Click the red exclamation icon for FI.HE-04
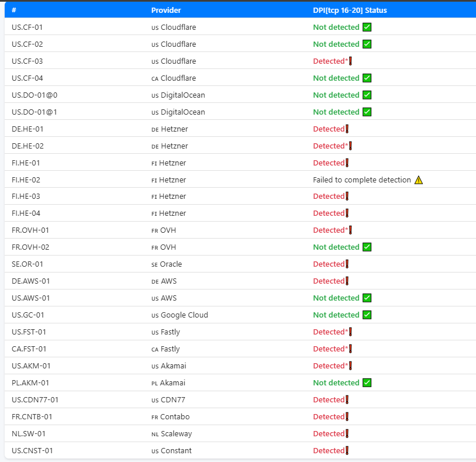Screen dimensions: 476x462 347,213
